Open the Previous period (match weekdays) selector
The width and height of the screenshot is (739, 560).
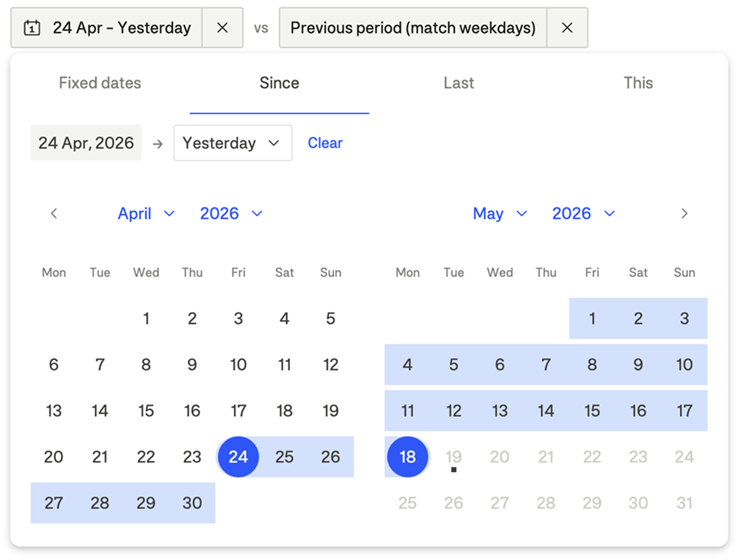[413, 28]
